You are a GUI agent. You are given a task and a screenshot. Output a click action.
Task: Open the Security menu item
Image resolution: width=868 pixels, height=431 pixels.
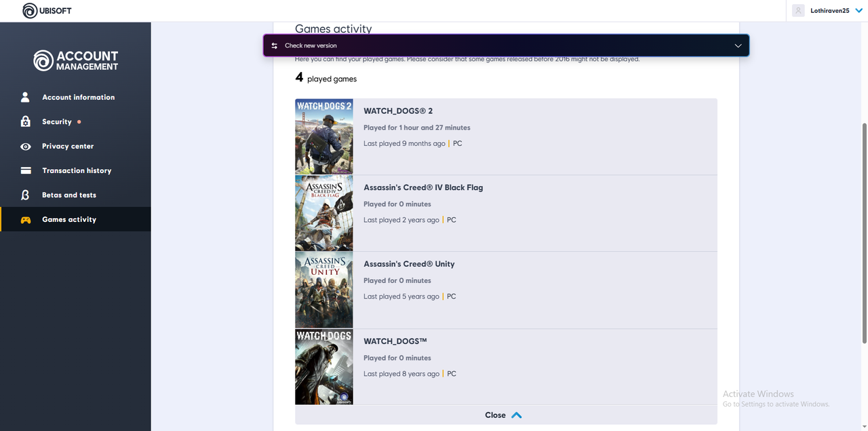point(75,121)
